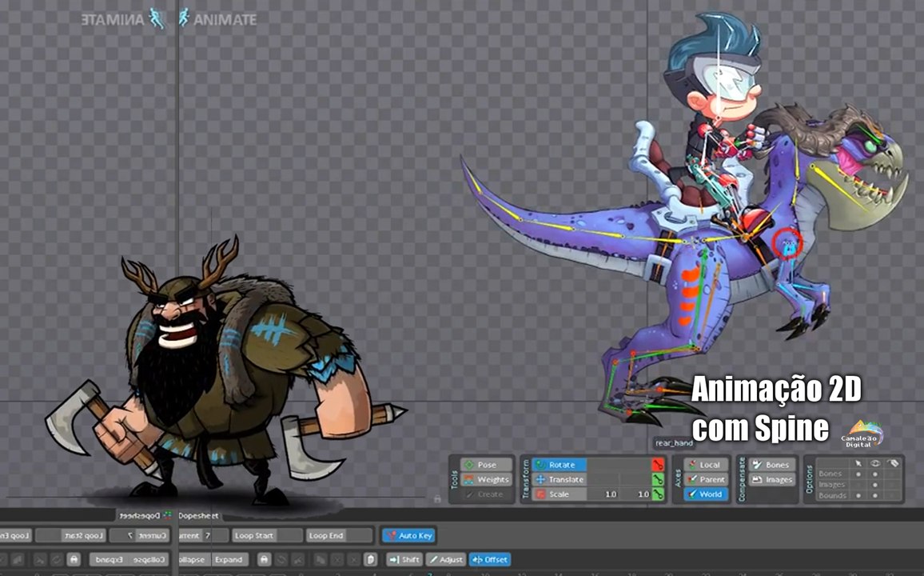This screenshot has height=576, width=924.
Task: Choose Local axes
Action: pyautogui.click(x=705, y=465)
